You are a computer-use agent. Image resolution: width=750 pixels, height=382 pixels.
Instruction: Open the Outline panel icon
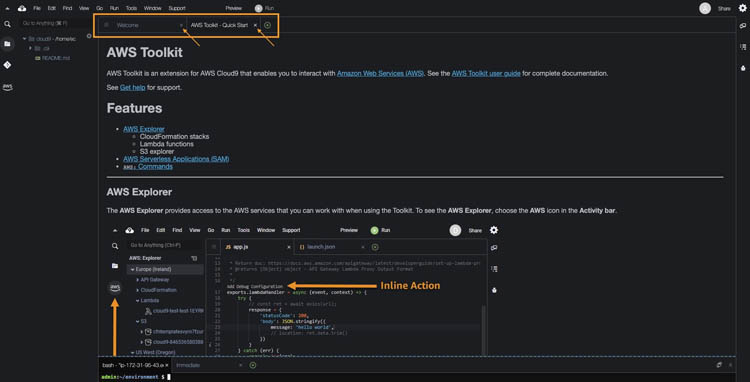tap(742, 47)
